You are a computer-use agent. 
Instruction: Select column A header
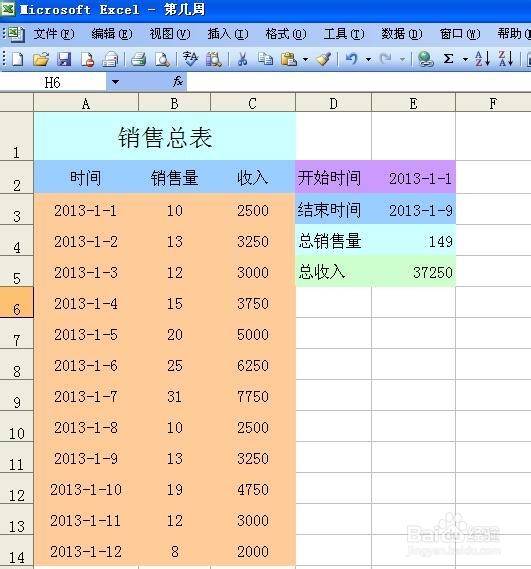tap(86, 103)
